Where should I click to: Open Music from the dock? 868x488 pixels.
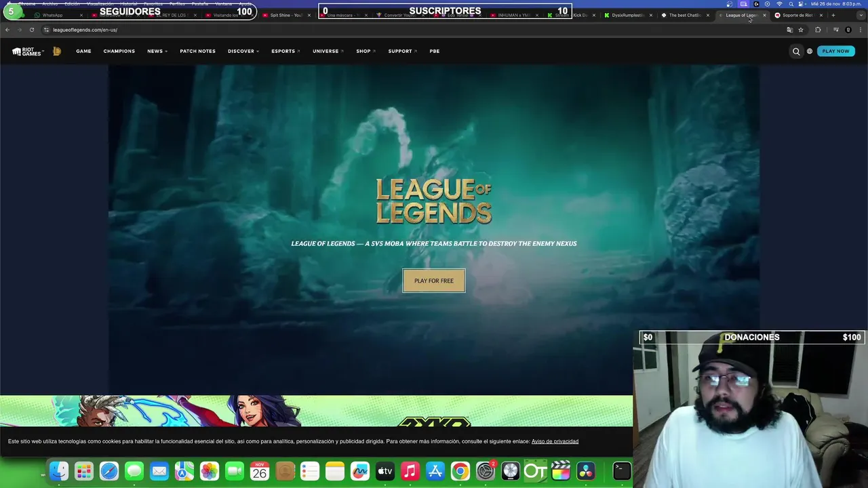(x=410, y=470)
